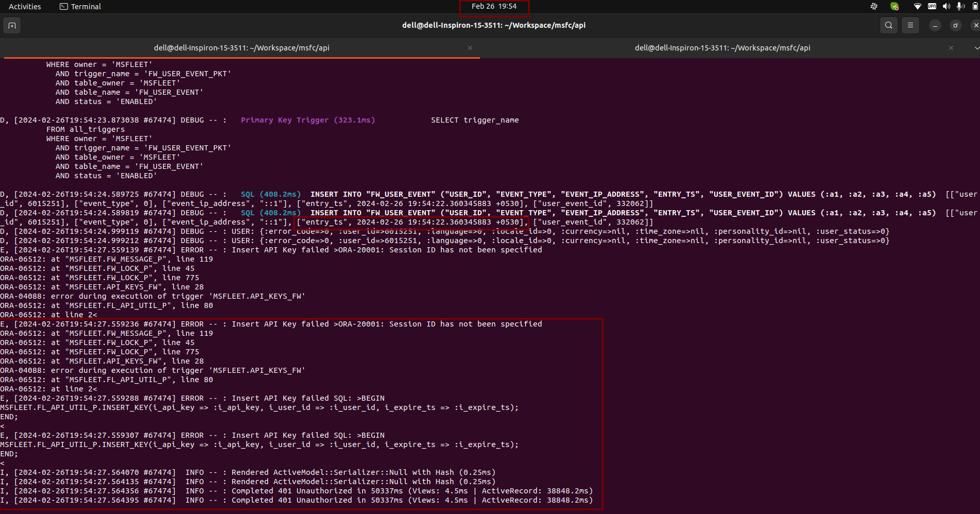The height and width of the screenshot is (514, 980).
Task: Expand the tab list dropdown chevron
Action: coord(976,48)
